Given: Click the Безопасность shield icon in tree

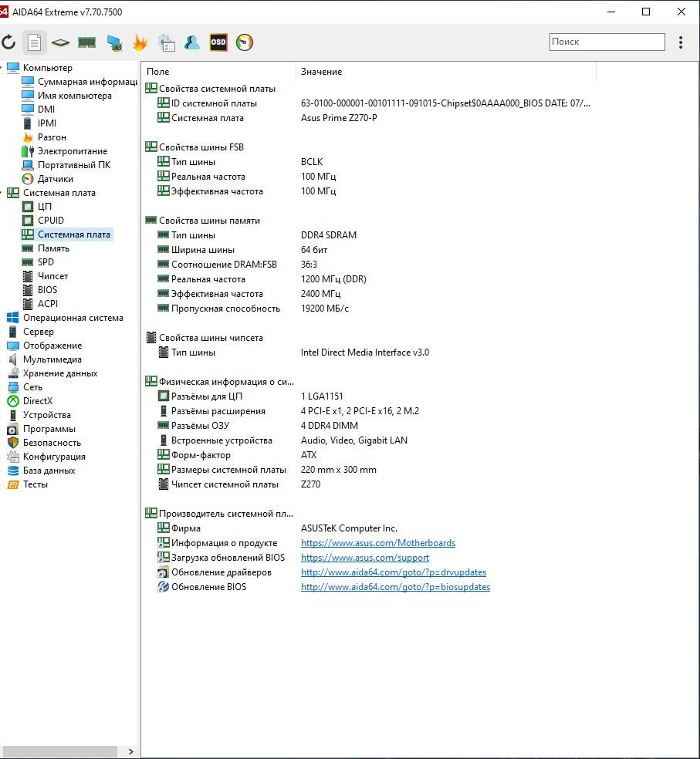Looking at the screenshot, I should (x=13, y=443).
